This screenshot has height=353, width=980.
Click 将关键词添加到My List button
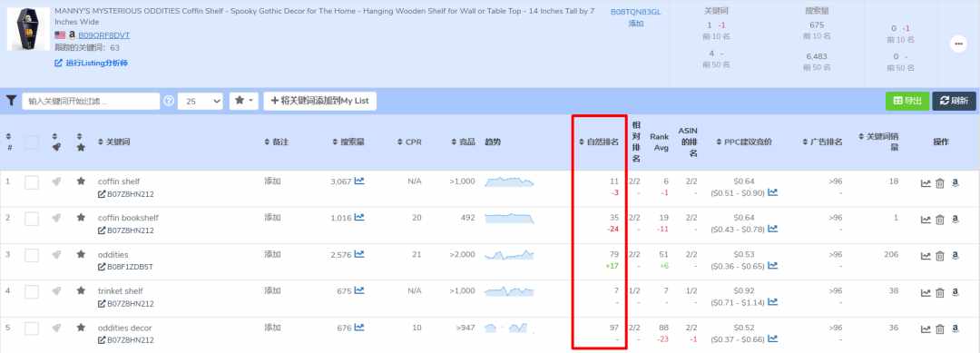(320, 101)
